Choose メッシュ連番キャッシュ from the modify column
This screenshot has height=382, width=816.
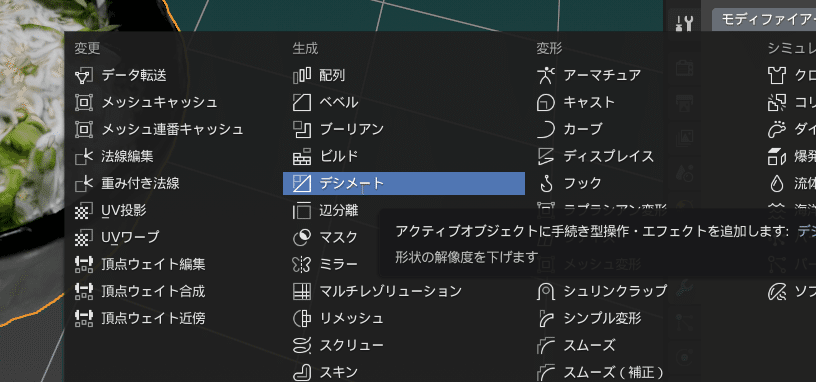(172, 129)
